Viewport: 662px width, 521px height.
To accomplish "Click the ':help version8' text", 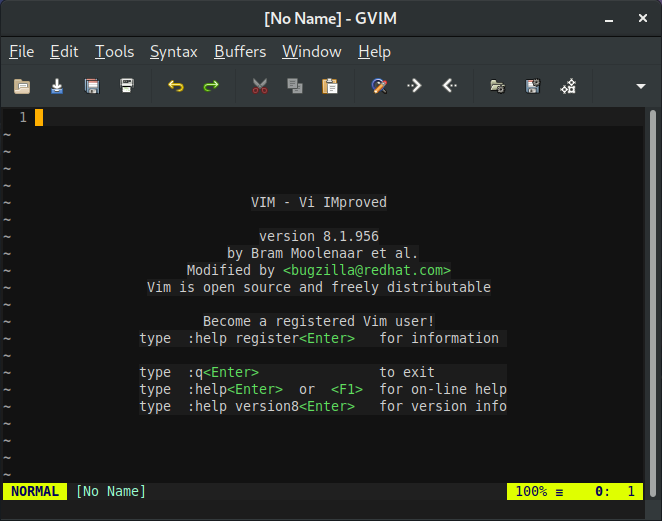I will 243,406.
